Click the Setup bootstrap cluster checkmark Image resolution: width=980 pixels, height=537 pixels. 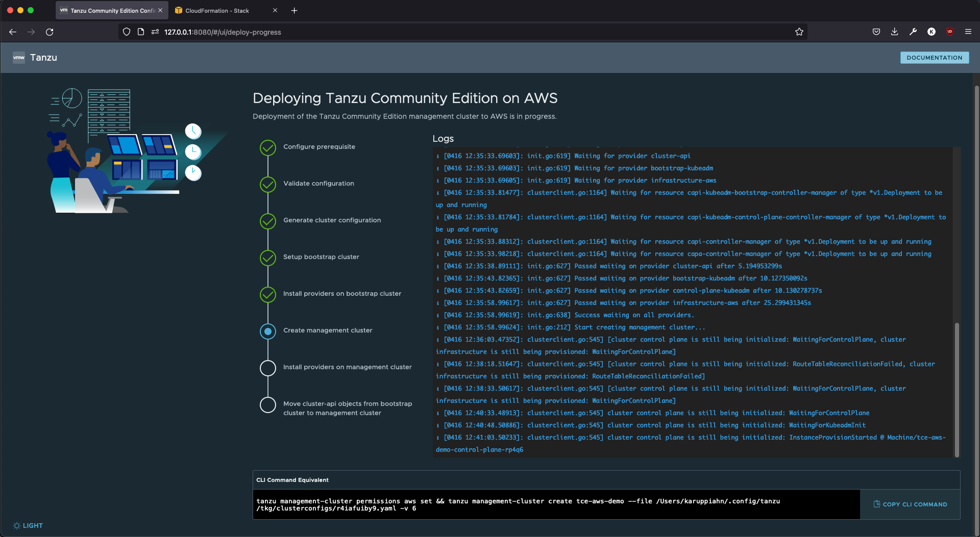pyautogui.click(x=268, y=258)
